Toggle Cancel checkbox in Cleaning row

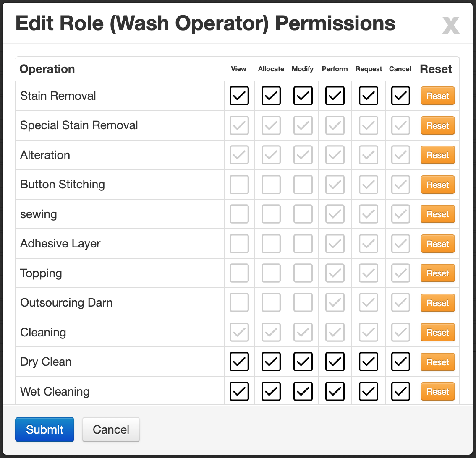400,332
